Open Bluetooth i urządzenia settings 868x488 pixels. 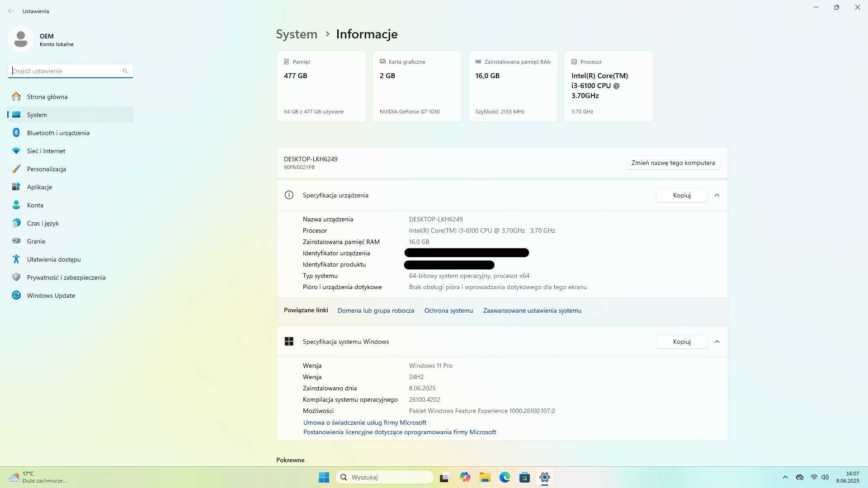71,132
